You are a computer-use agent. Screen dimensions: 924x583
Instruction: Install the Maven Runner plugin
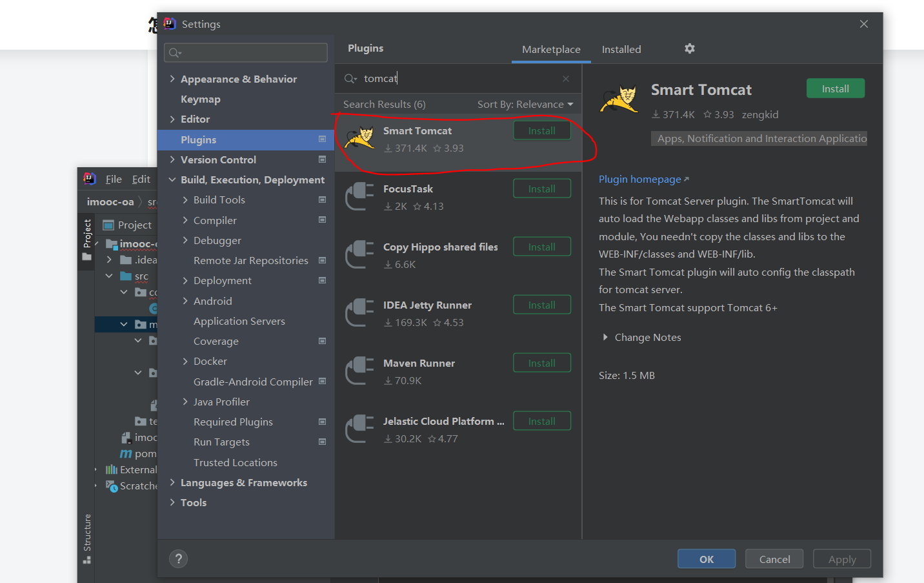tap(542, 363)
